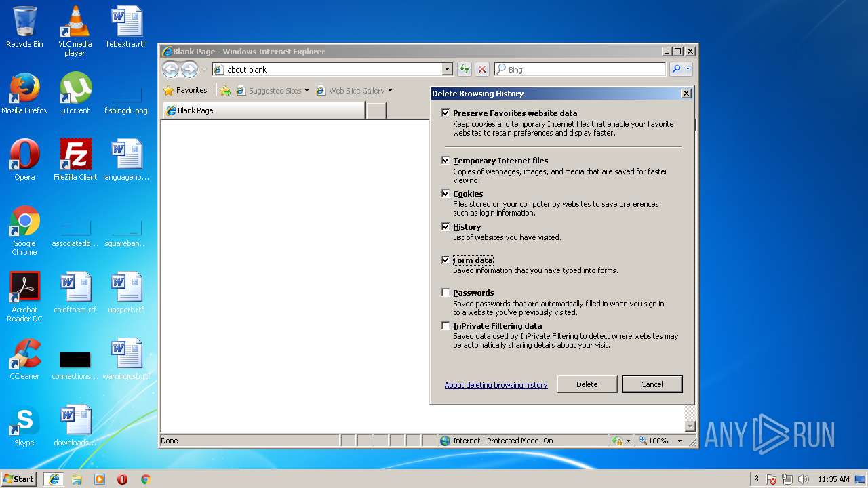Image resolution: width=868 pixels, height=488 pixels.
Task: Click the Bing search magnifier button
Action: (x=676, y=69)
